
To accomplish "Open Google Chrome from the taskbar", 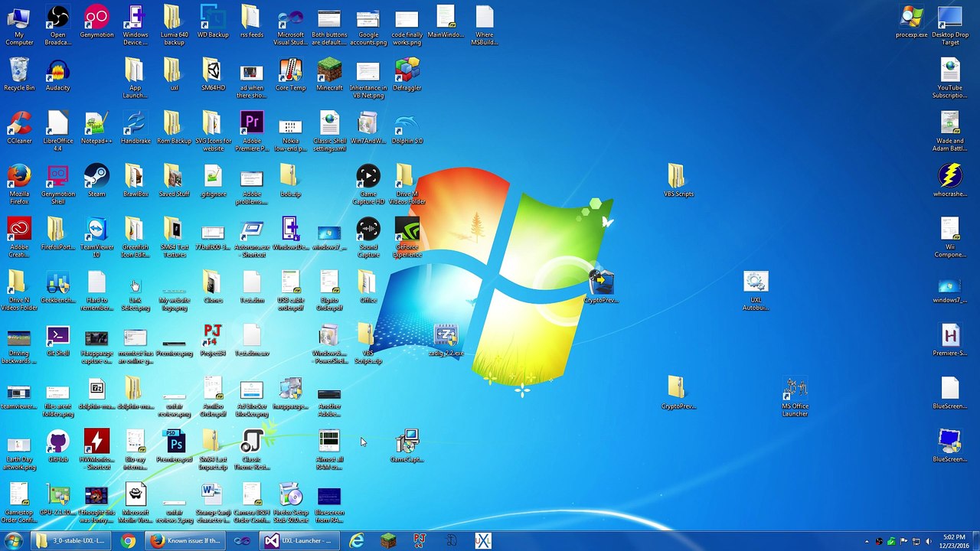I will [x=128, y=541].
